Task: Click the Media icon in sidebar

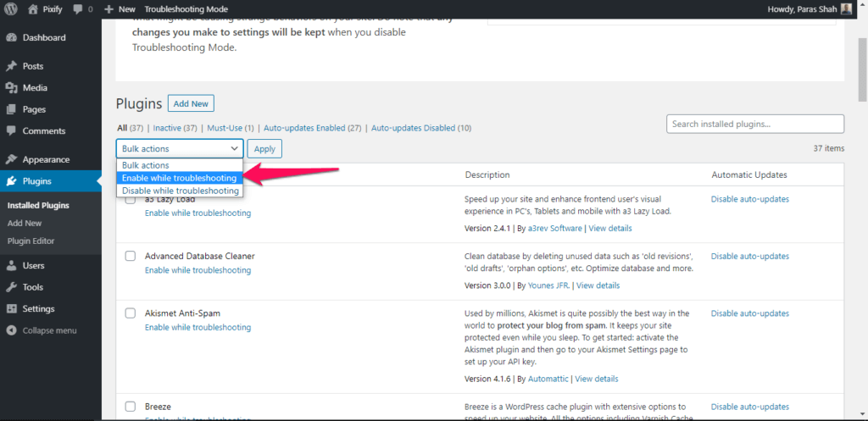Action: (x=11, y=87)
